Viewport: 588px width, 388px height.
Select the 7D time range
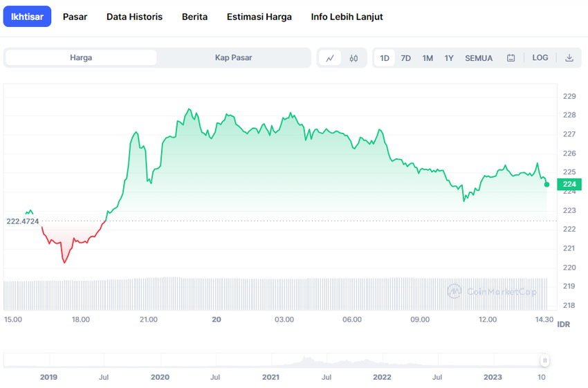(406, 58)
